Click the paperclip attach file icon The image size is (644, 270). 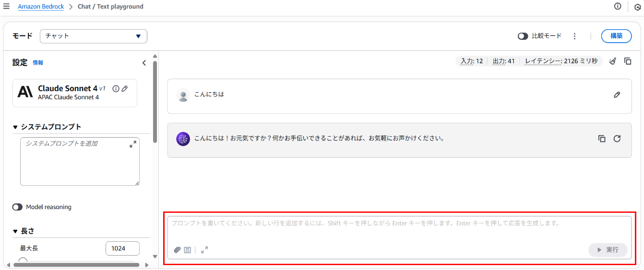[x=177, y=250]
